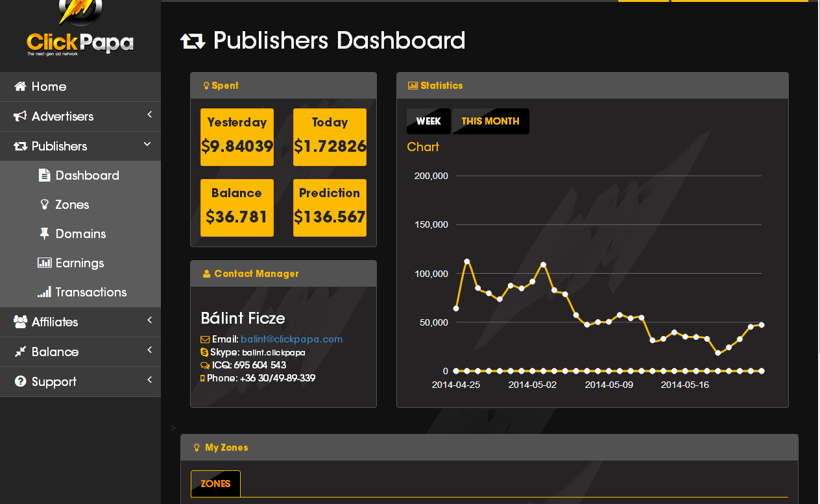Click the user icon in Contact Manager header

(207, 274)
